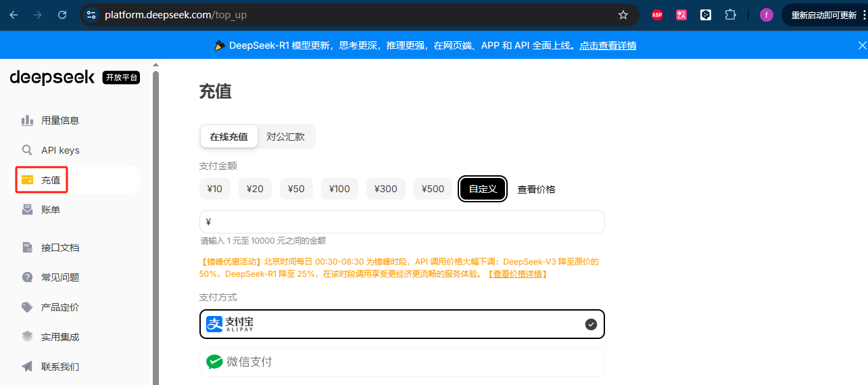Click the ¥ custom amount input field
868x385 pixels.
402,222
